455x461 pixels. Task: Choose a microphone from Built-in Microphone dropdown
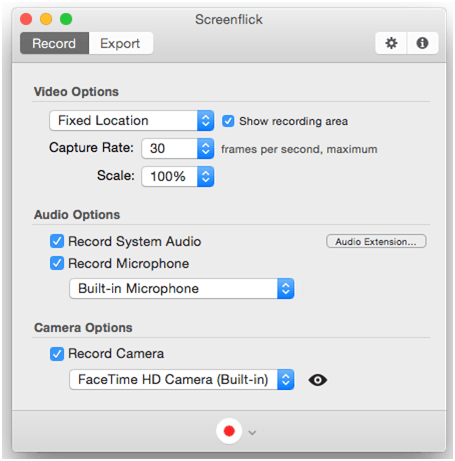(x=182, y=288)
